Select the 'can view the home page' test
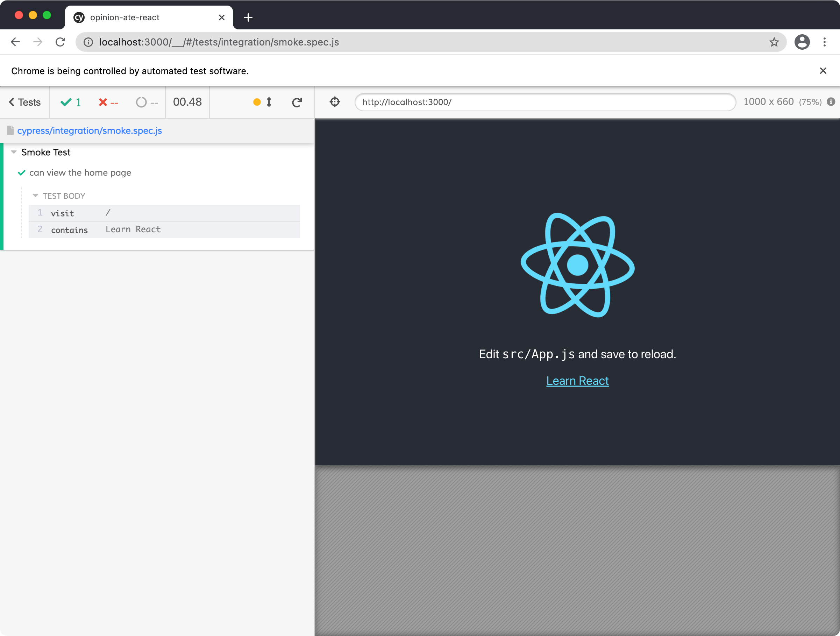 tap(80, 173)
